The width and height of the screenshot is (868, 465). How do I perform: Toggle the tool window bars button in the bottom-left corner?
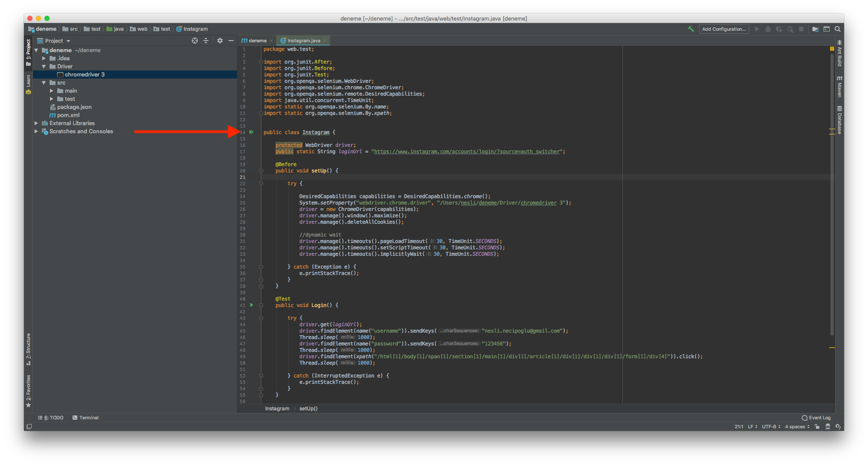point(29,427)
